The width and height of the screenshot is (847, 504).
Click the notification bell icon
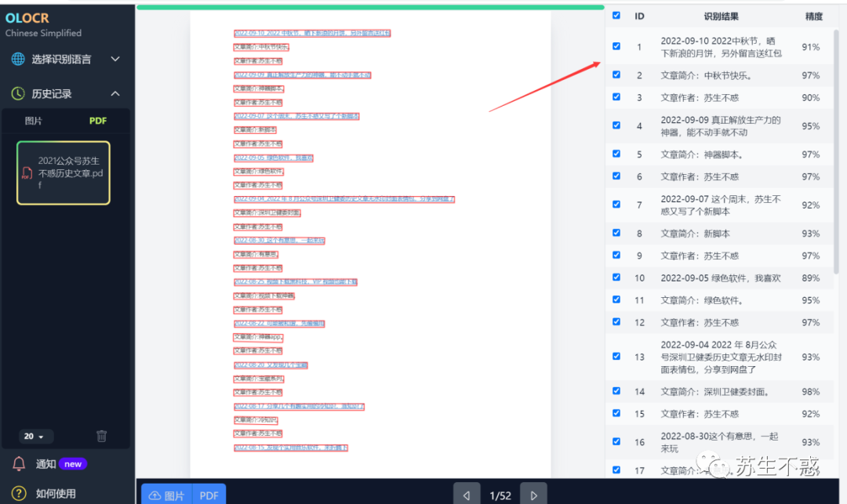[19, 463]
